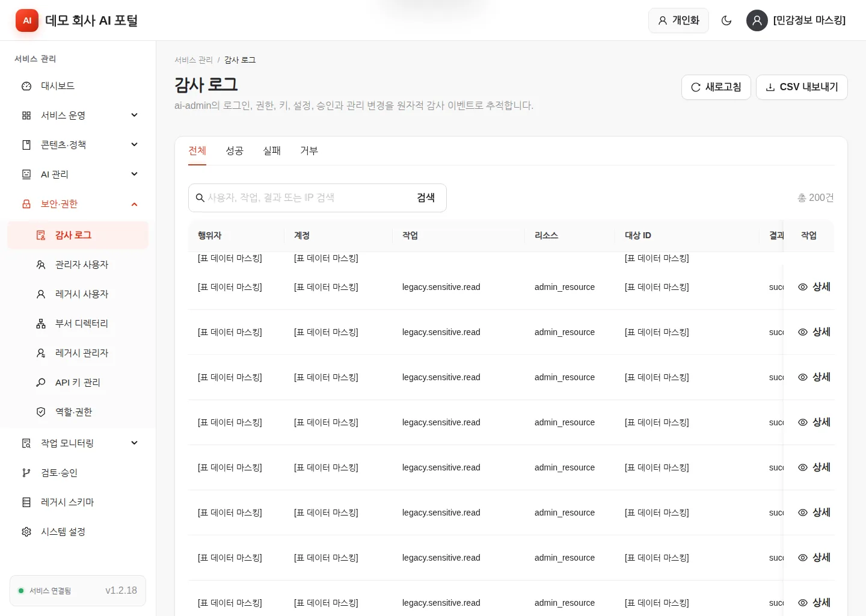Click the 역할·권한 shield icon
Screen dimensions: 866x616
tap(41, 412)
